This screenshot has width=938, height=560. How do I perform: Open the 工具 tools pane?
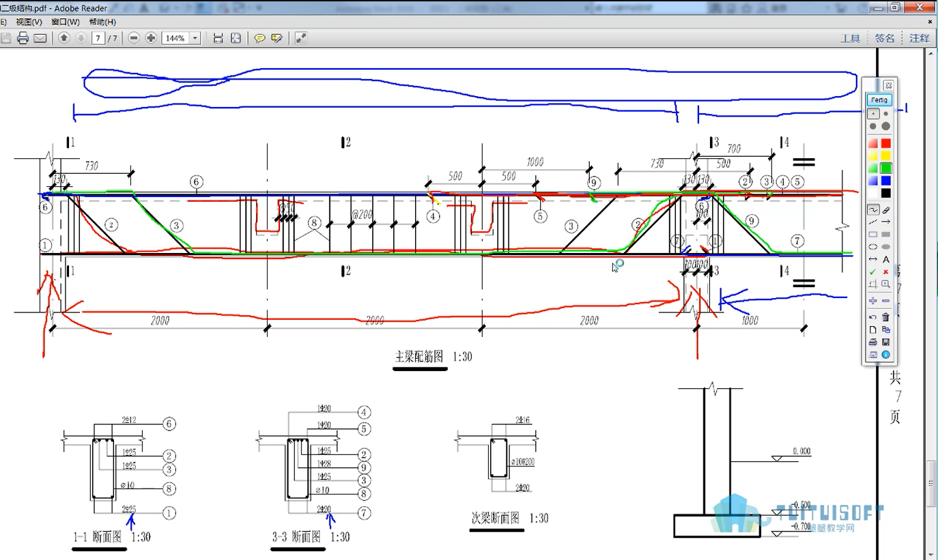tap(850, 38)
